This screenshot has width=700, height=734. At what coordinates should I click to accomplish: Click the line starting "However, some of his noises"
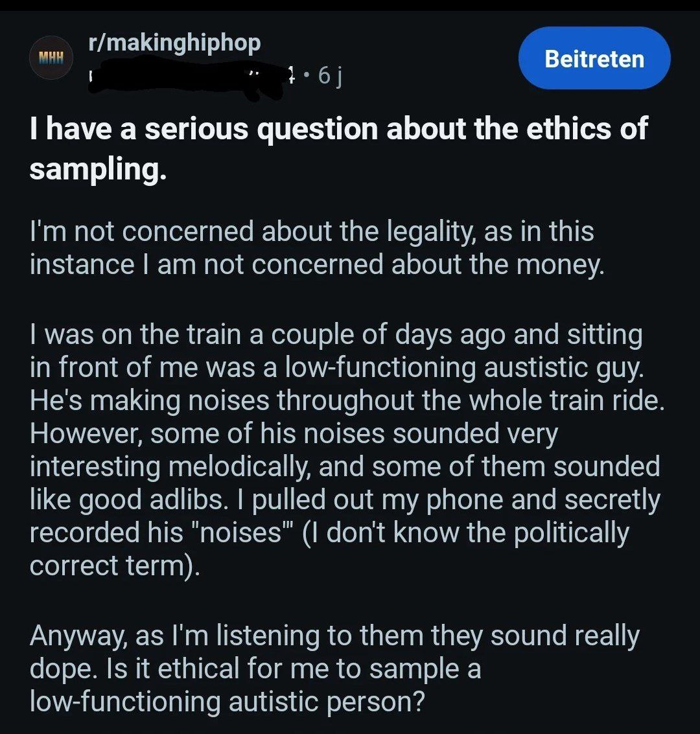point(293,433)
